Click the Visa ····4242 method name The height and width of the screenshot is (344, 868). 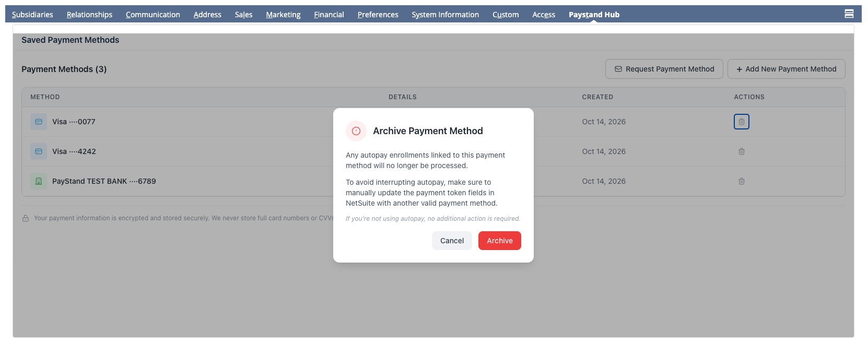pyautogui.click(x=74, y=151)
